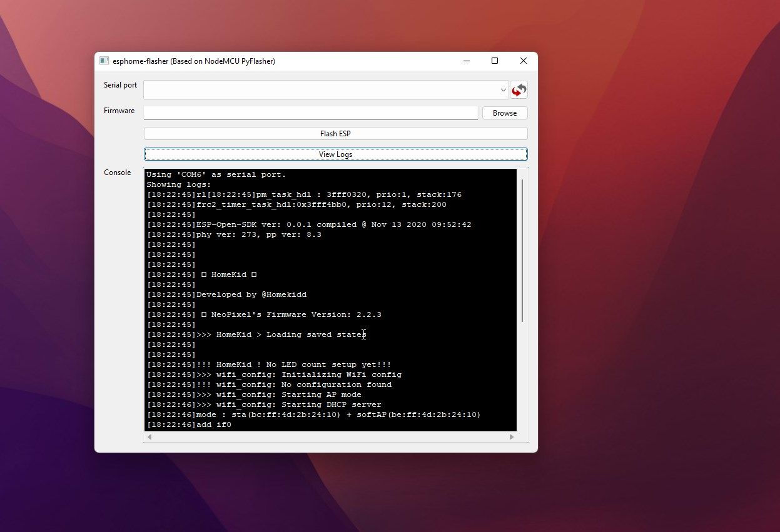Click the "Loading saved states" log line
Screen dimensions: 780x532
tap(256, 334)
